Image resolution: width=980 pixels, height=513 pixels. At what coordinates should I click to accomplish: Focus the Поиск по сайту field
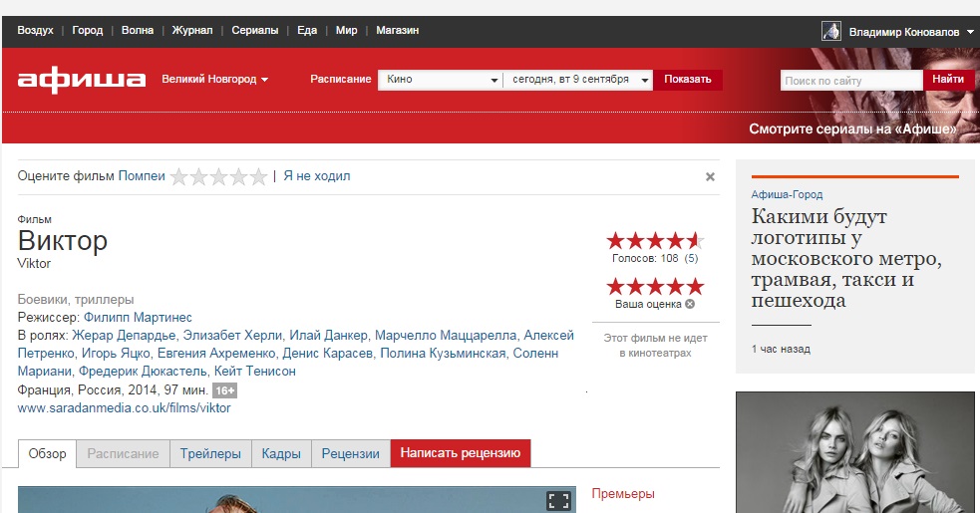(851, 80)
